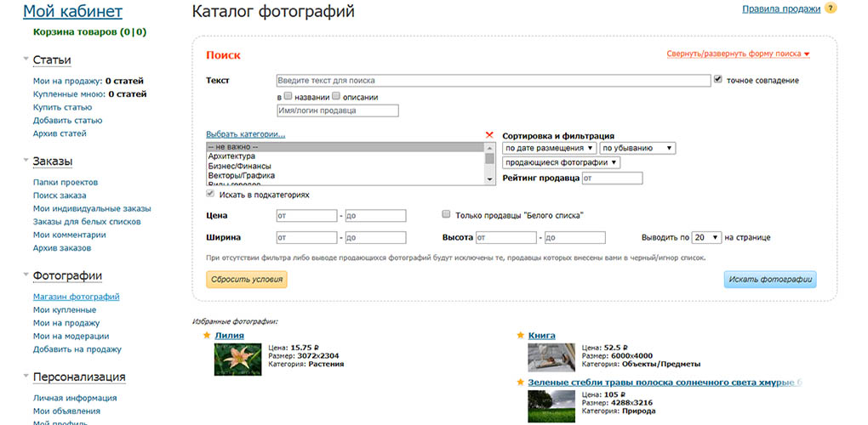Screen dimensions: 868x425
Task: Click the star icon beside Лилия
Action: [x=207, y=335]
